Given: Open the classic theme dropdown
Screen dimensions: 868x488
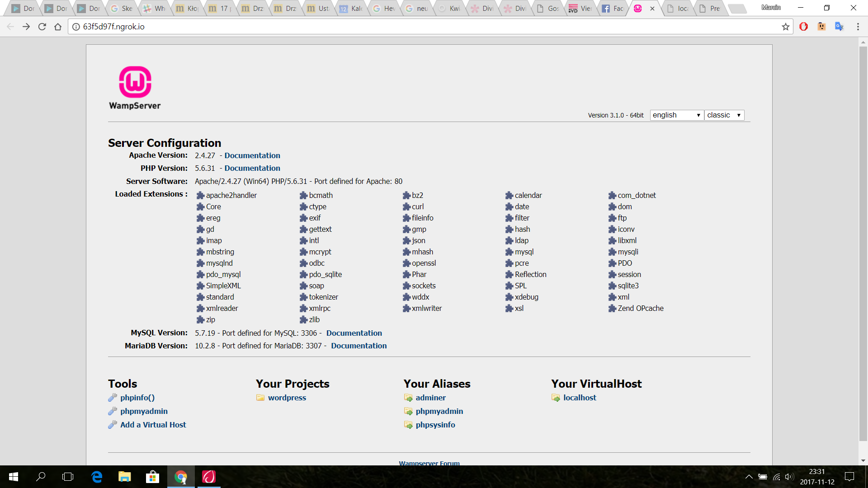Looking at the screenshot, I should click(x=724, y=115).
